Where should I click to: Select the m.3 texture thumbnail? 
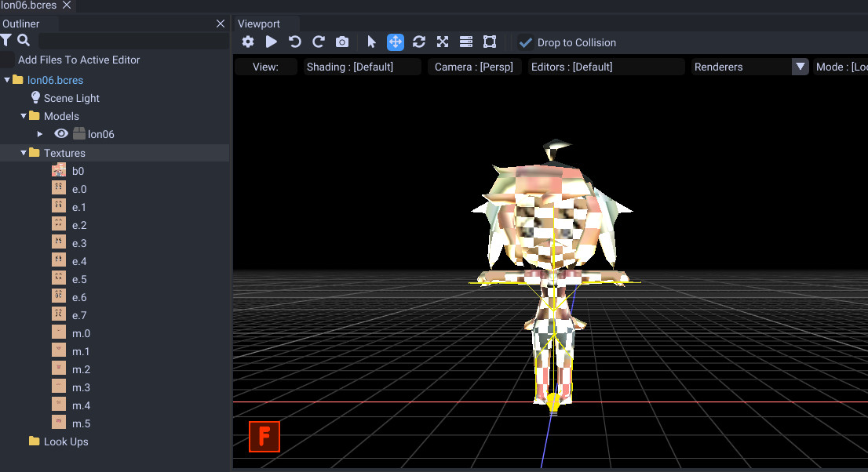coord(58,387)
